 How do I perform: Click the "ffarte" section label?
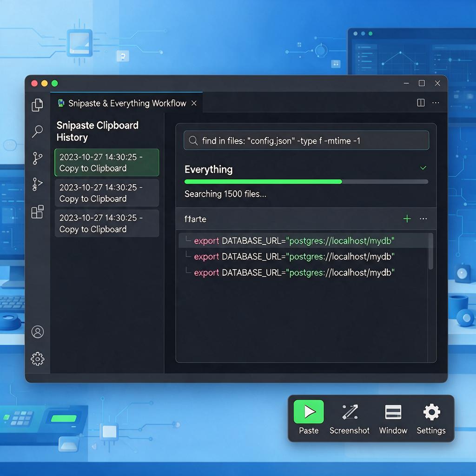point(195,219)
